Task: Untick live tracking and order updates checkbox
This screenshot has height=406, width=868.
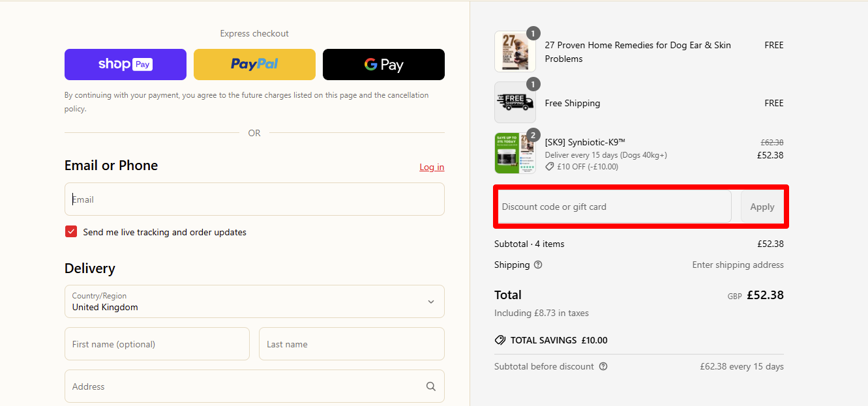Action: coord(71,232)
